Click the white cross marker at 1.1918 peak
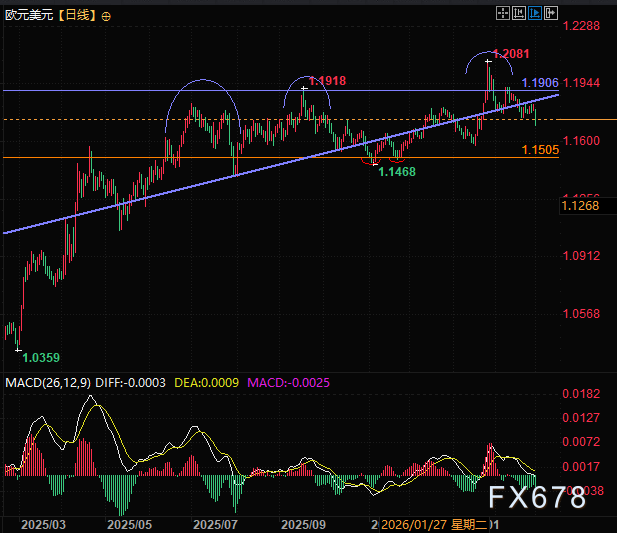The height and width of the screenshot is (533, 617). pos(304,89)
